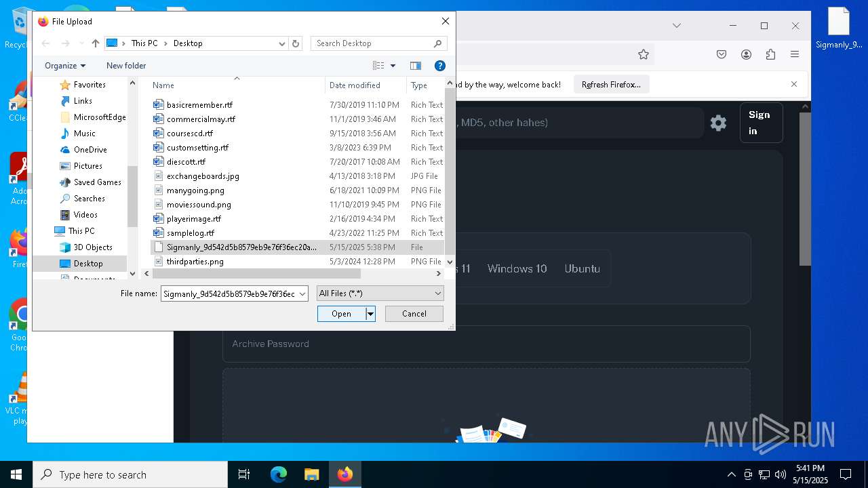Open Firefox extensions puzzle icon
The height and width of the screenshot is (488, 868).
770,55
